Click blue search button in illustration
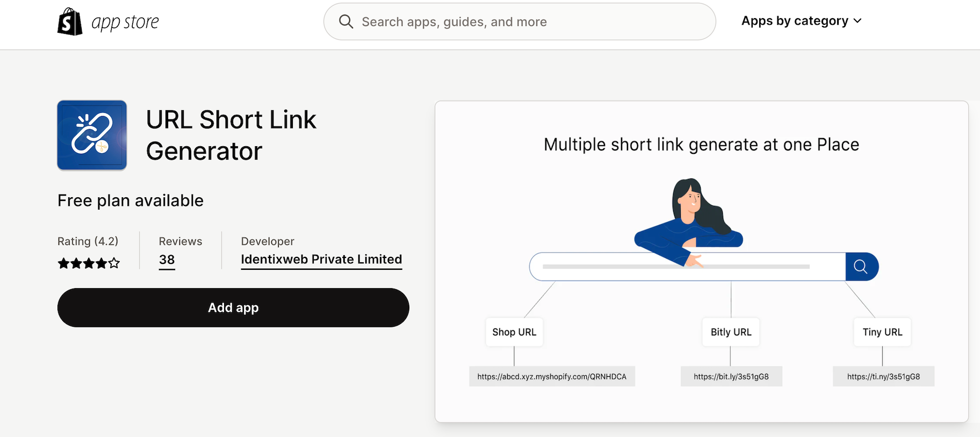 862,267
